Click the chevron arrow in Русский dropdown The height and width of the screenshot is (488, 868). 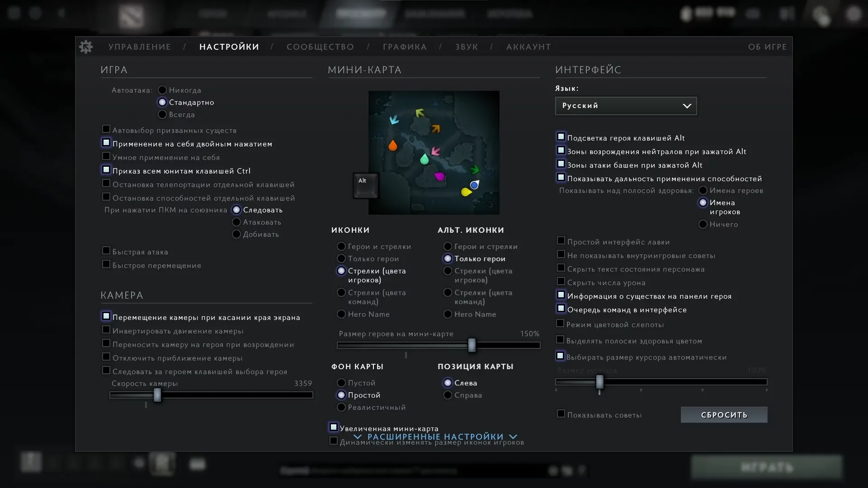[x=687, y=106]
